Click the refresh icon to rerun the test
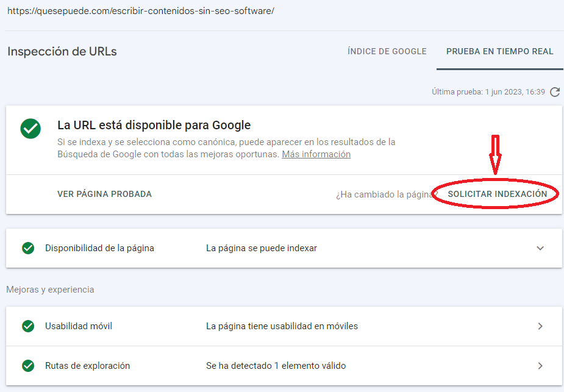This screenshot has height=392, width=564. 554,92
